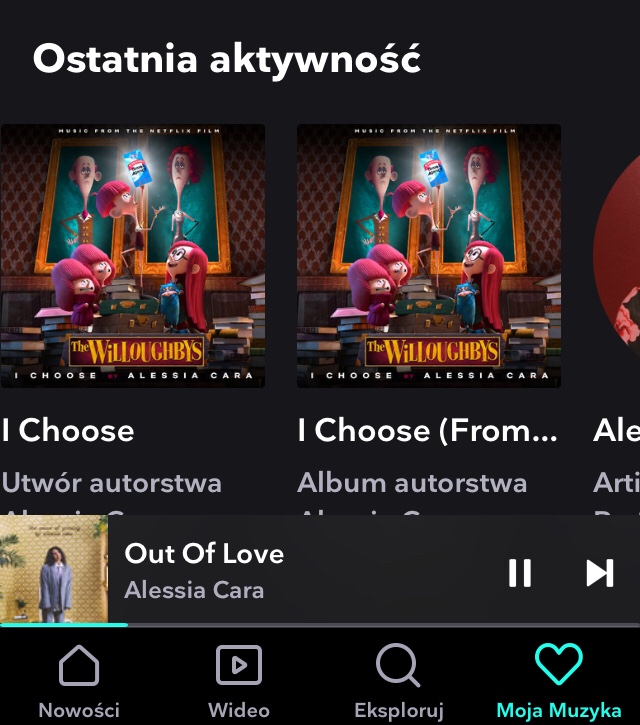Open the I Choose track cover
The width and height of the screenshot is (640, 725).
[x=133, y=256]
